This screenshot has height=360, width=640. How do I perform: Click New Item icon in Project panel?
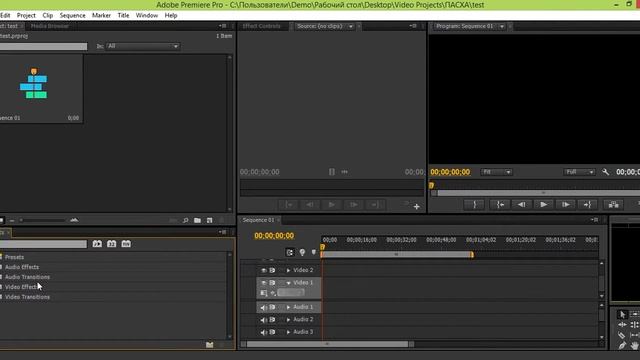[x=209, y=220]
